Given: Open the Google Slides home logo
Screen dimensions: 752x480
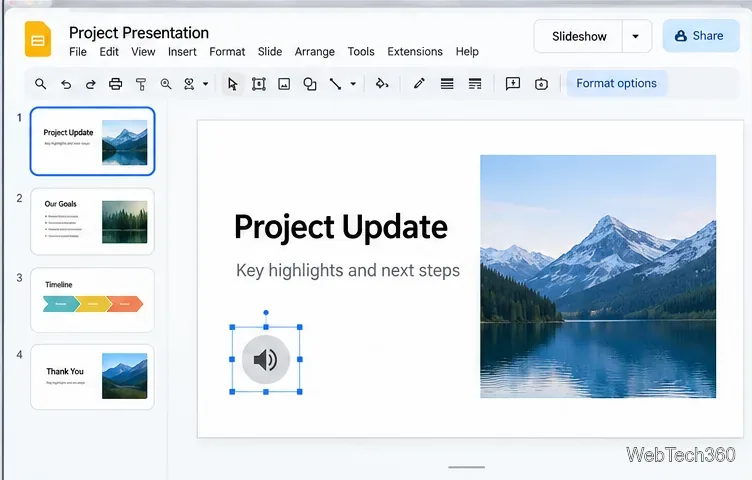Looking at the screenshot, I should click(38, 39).
